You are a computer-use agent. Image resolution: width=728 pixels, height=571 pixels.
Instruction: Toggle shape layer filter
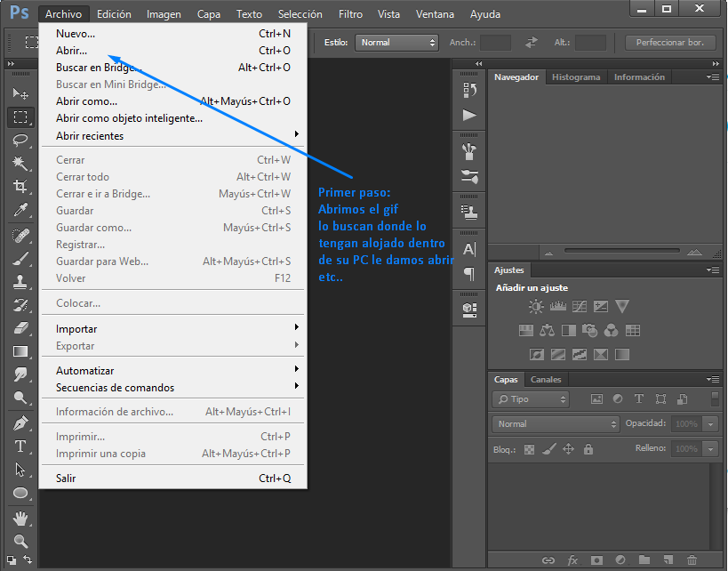660,399
